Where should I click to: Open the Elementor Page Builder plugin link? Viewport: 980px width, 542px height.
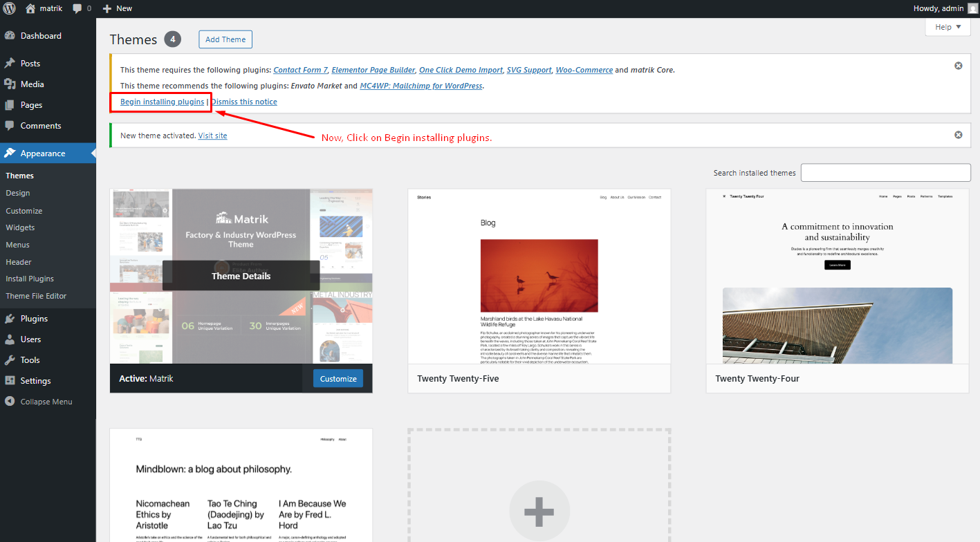(373, 70)
